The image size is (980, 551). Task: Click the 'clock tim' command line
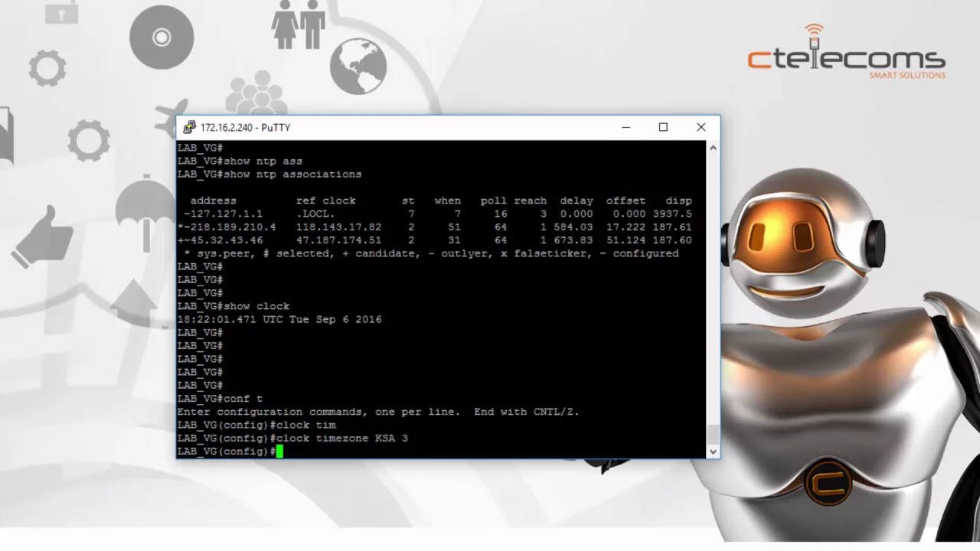(x=256, y=425)
